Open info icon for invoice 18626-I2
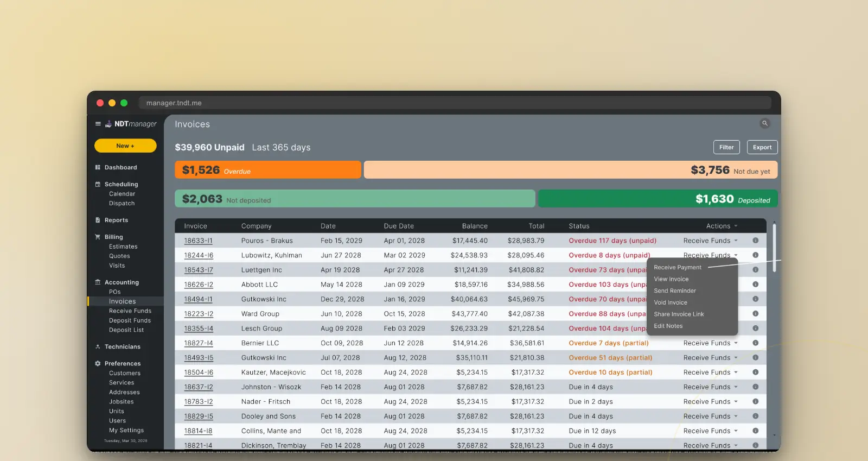This screenshot has height=461, width=868. click(x=755, y=284)
